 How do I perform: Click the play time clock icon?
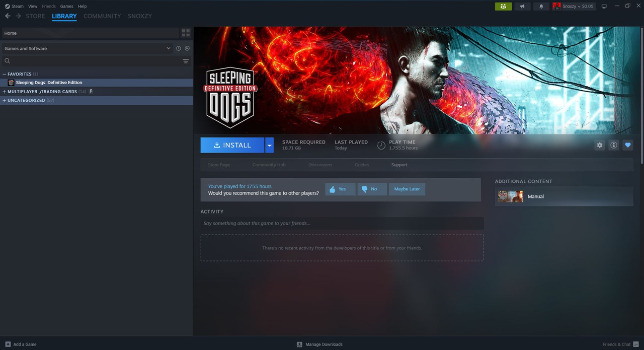pos(381,146)
